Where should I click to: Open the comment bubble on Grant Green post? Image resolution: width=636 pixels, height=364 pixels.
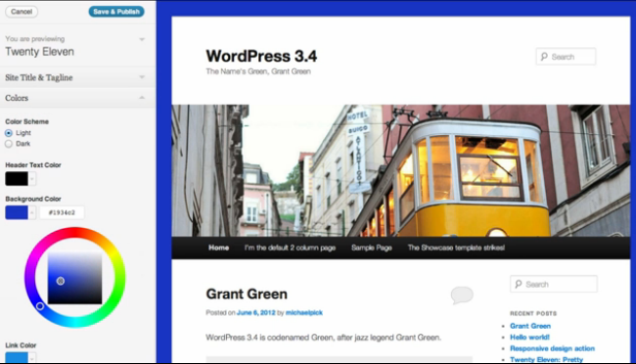(x=462, y=295)
